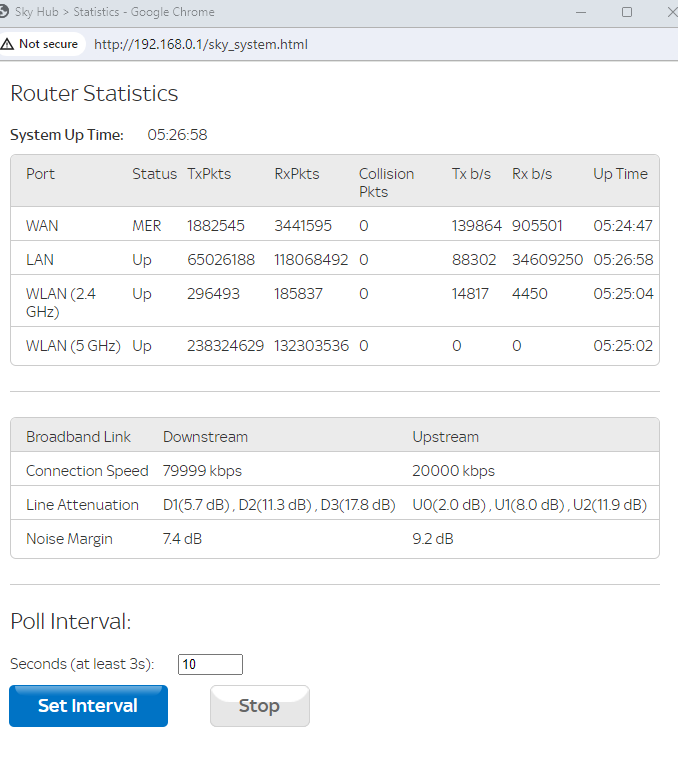This screenshot has height=777, width=678.
Task: Click the sky_system.html URL in address bar
Action: click(200, 44)
